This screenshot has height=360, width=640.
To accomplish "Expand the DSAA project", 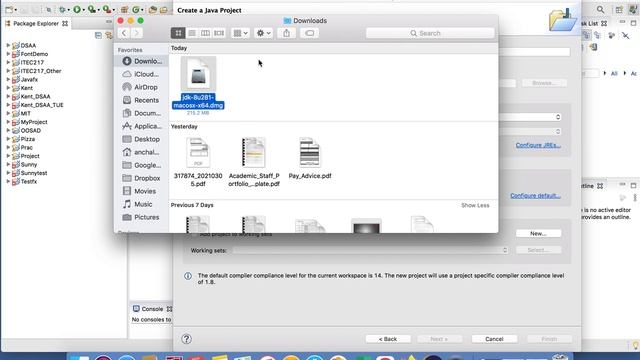I will (x=8, y=45).
